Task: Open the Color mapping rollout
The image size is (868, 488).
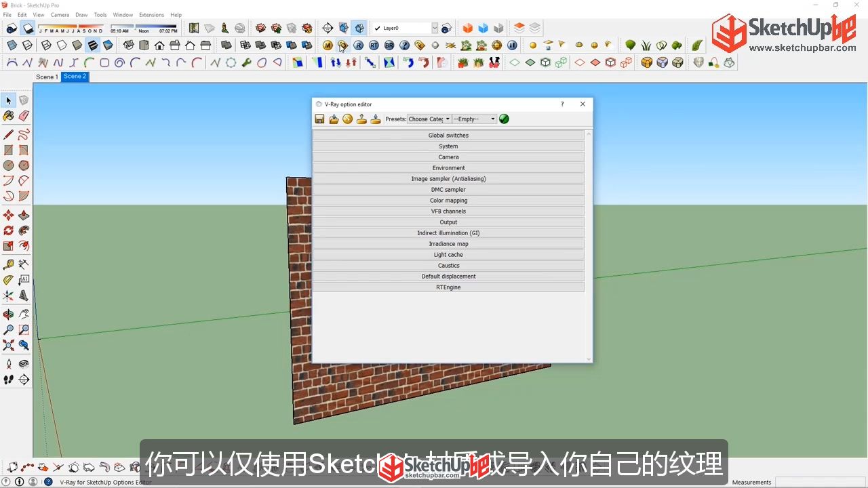Action: pyautogui.click(x=448, y=201)
